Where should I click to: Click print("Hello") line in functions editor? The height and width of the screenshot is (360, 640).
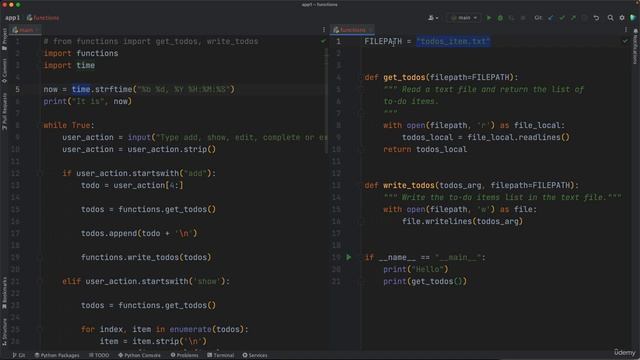click(416, 269)
